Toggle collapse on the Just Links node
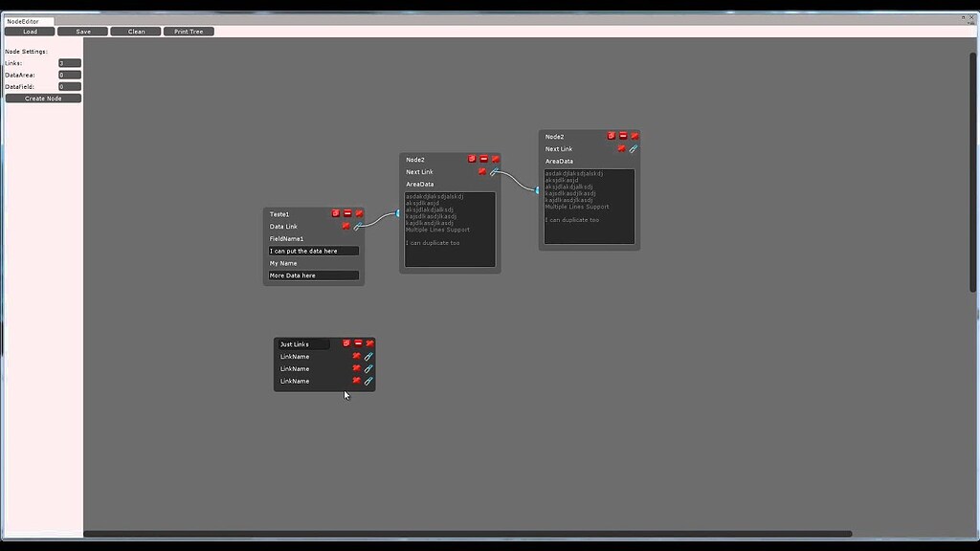The image size is (980, 551). (x=358, y=343)
